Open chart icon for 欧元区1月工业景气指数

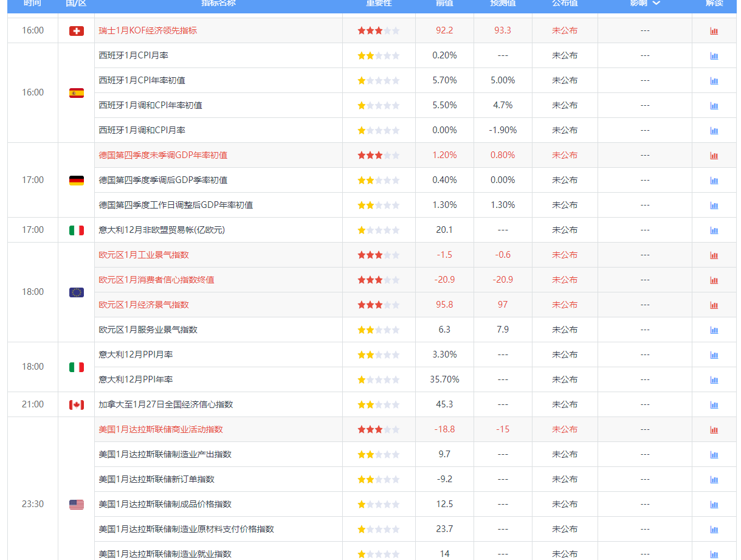(714, 255)
